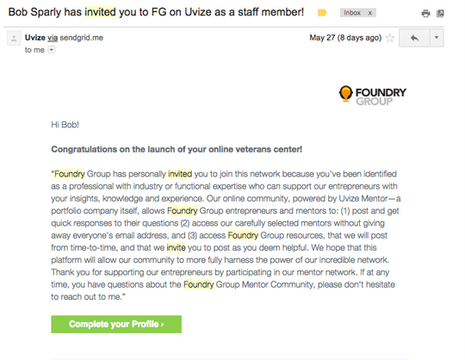Open the Inbox label tag

(352, 13)
